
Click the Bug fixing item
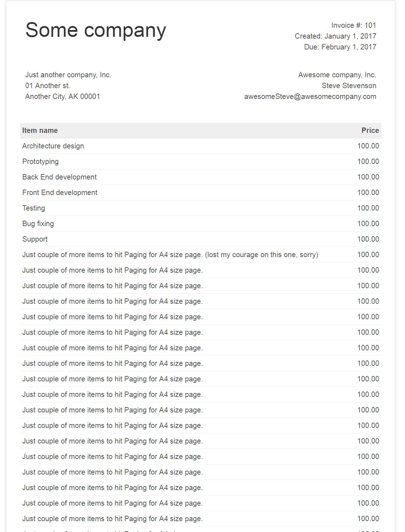[38, 224]
